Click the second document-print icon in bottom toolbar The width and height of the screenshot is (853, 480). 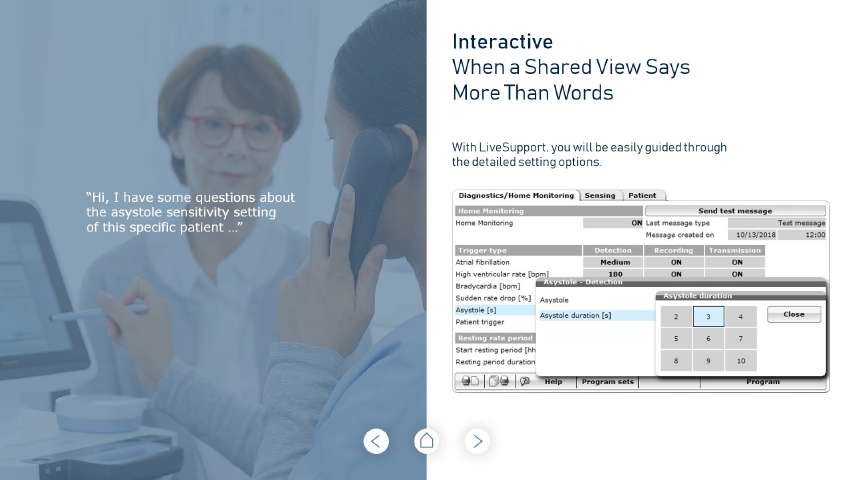500,381
